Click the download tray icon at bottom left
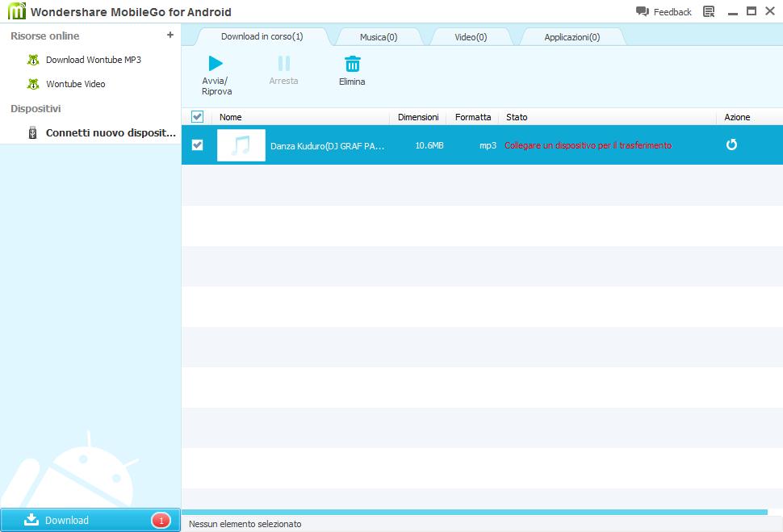 click(x=31, y=520)
